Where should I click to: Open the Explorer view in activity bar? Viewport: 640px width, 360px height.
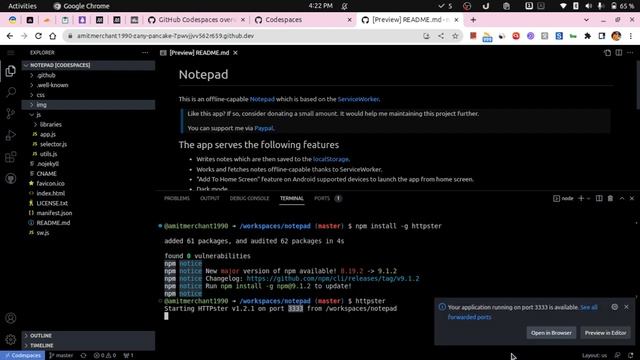(x=11, y=71)
